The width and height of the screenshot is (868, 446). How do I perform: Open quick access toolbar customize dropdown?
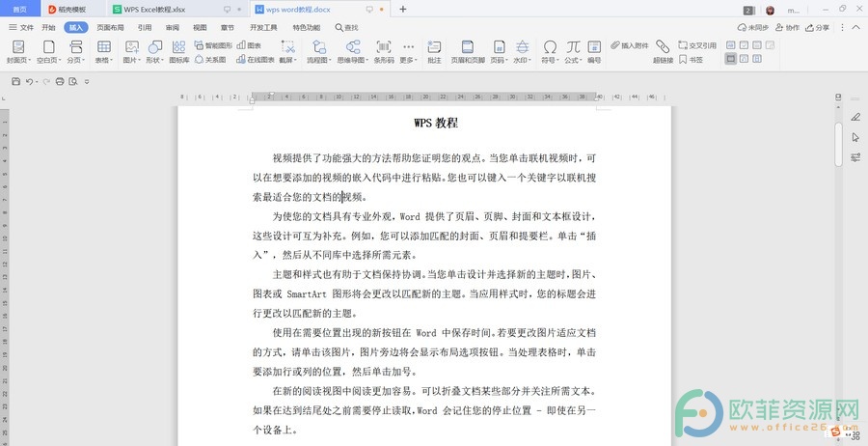(x=87, y=82)
